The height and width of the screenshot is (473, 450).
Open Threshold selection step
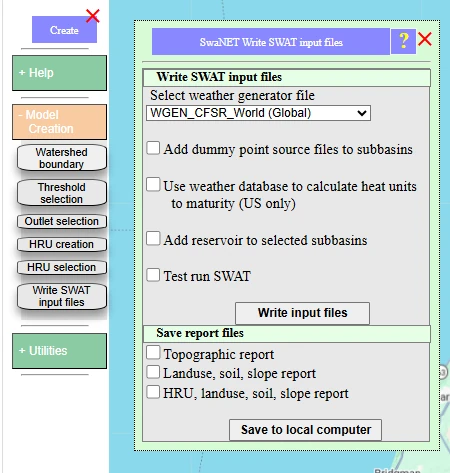tap(62, 193)
